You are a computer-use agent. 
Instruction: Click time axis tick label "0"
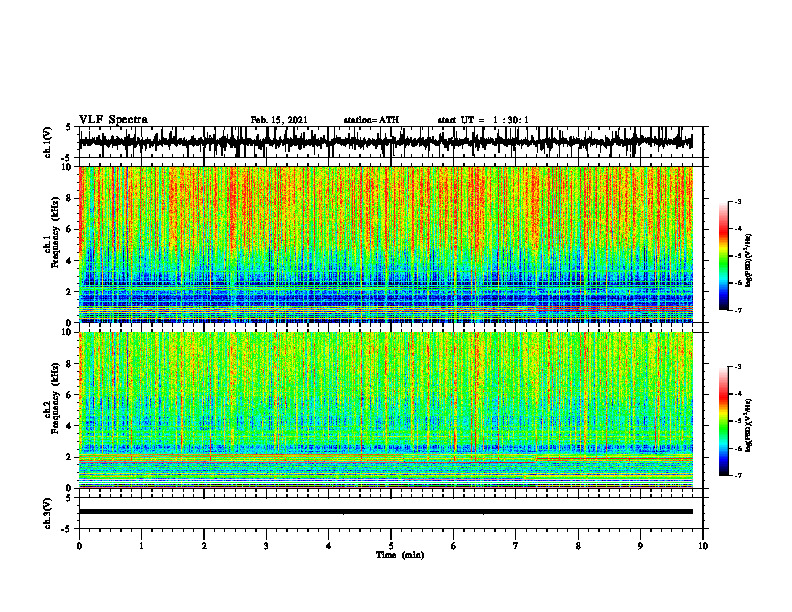click(79, 546)
